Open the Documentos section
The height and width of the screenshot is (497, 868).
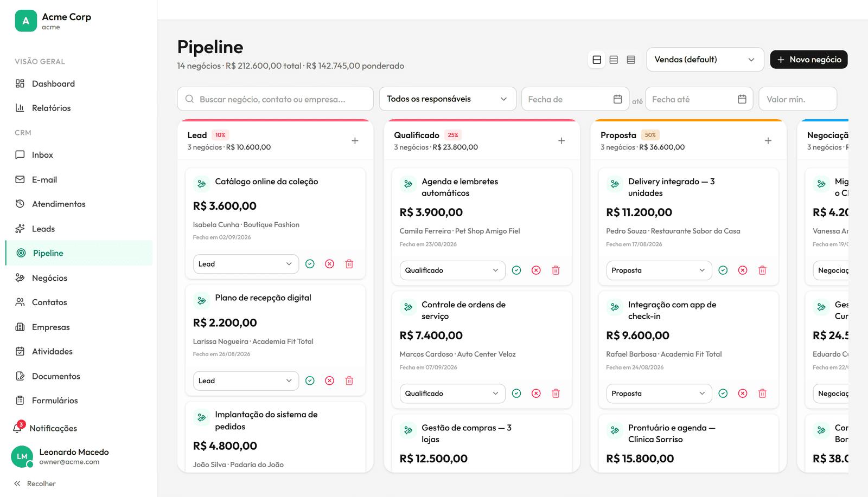[79, 376]
